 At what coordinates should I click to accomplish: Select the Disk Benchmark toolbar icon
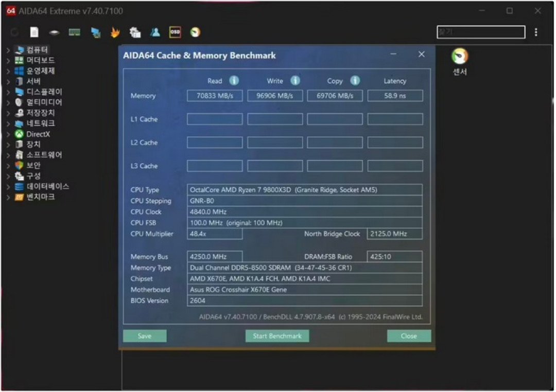coord(54,32)
